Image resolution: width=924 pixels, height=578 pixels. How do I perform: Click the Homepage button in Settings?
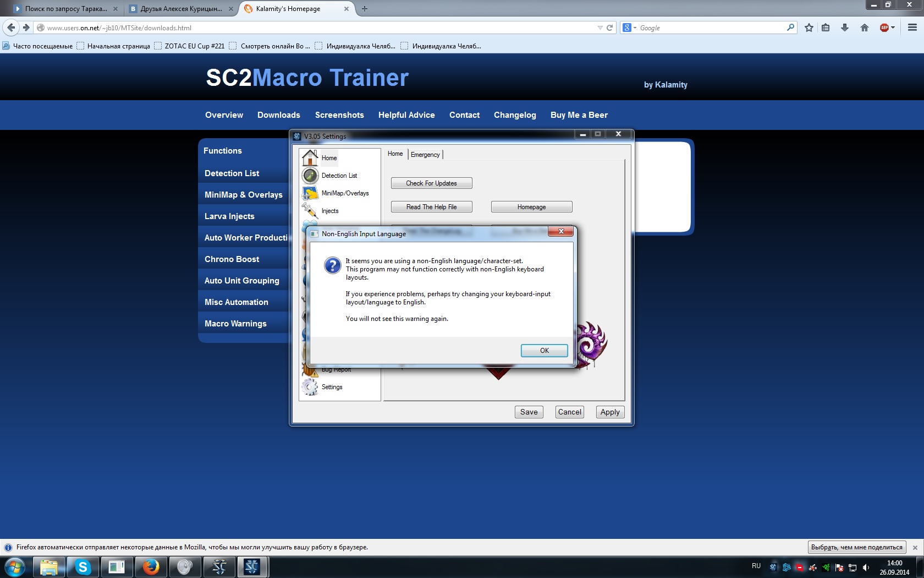(532, 207)
